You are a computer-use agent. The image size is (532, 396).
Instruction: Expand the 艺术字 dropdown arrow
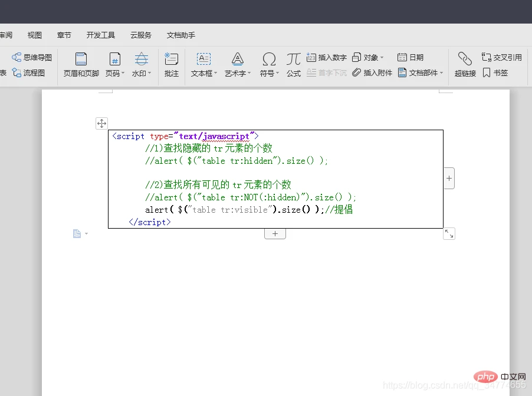pos(249,73)
